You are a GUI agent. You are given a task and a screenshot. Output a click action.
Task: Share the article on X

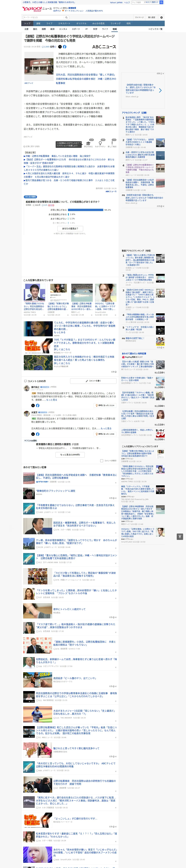(x=60, y=47)
